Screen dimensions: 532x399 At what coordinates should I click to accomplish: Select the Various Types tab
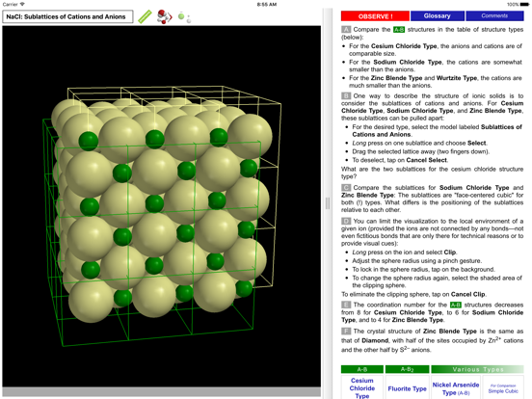pos(477,369)
